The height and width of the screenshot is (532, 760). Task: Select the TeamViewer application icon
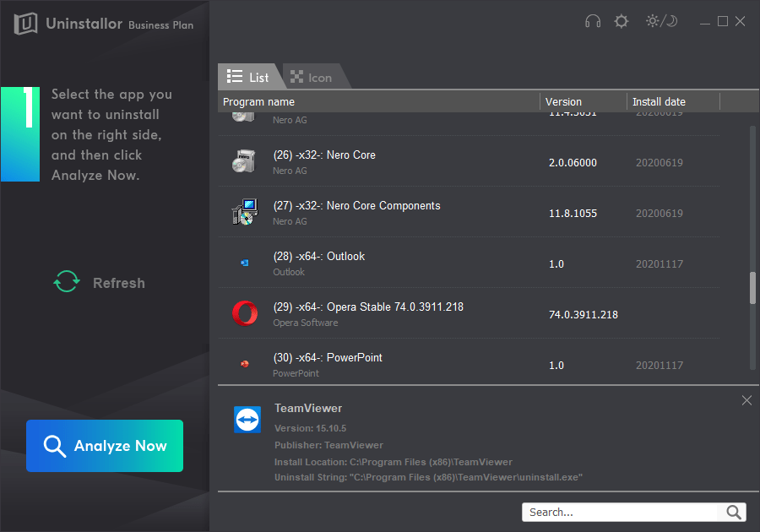pos(247,420)
